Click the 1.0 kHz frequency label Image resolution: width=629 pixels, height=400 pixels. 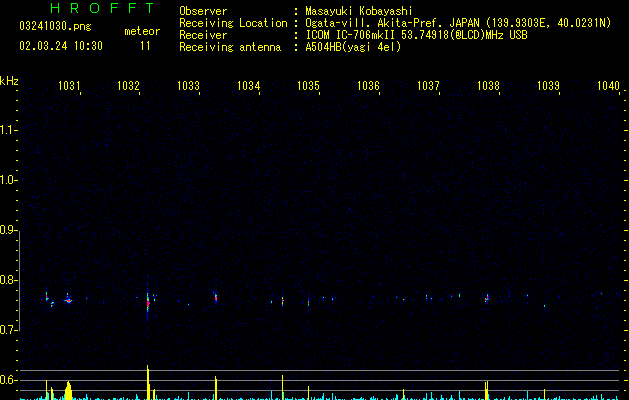click(8, 180)
